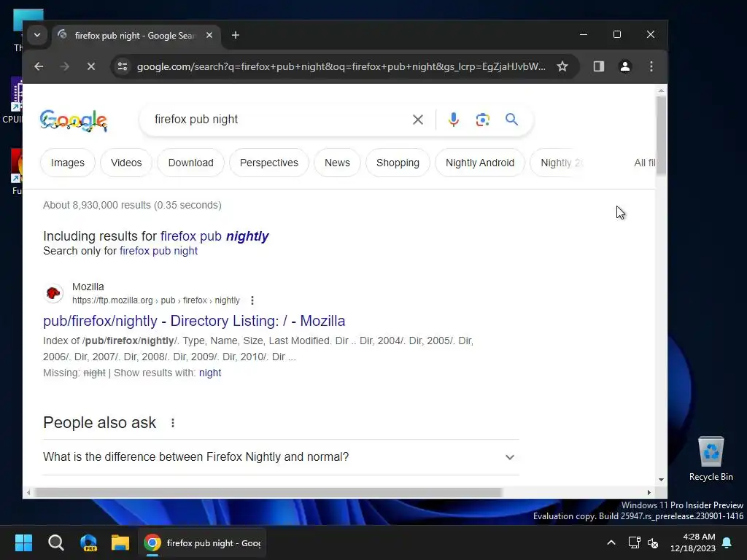The height and width of the screenshot is (560, 747).
Task: Stop loading the page
Action: coord(91,66)
